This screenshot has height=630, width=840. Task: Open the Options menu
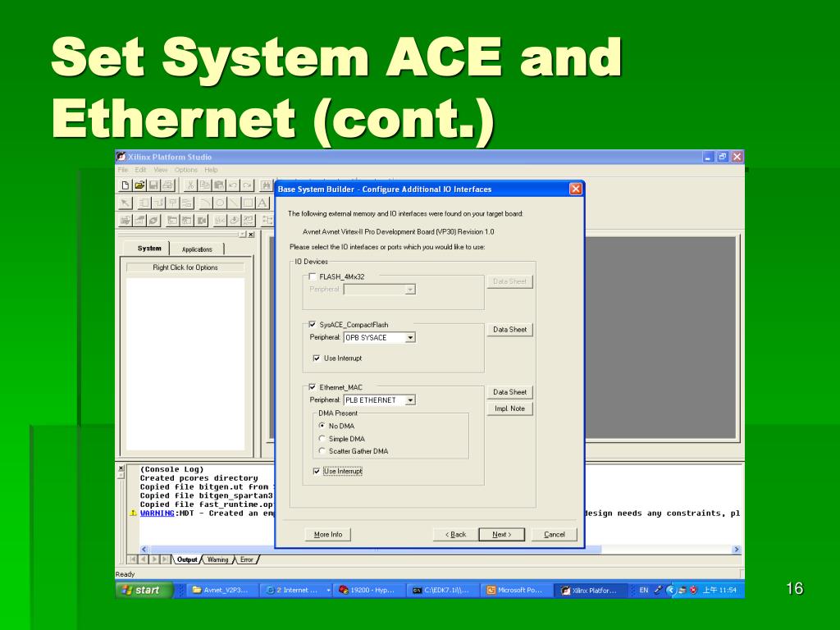[x=186, y=170]
